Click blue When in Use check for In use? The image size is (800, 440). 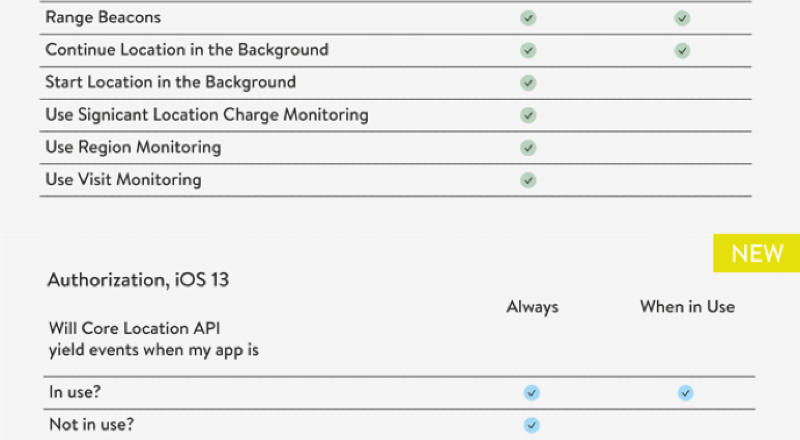(x=685, y=393)
